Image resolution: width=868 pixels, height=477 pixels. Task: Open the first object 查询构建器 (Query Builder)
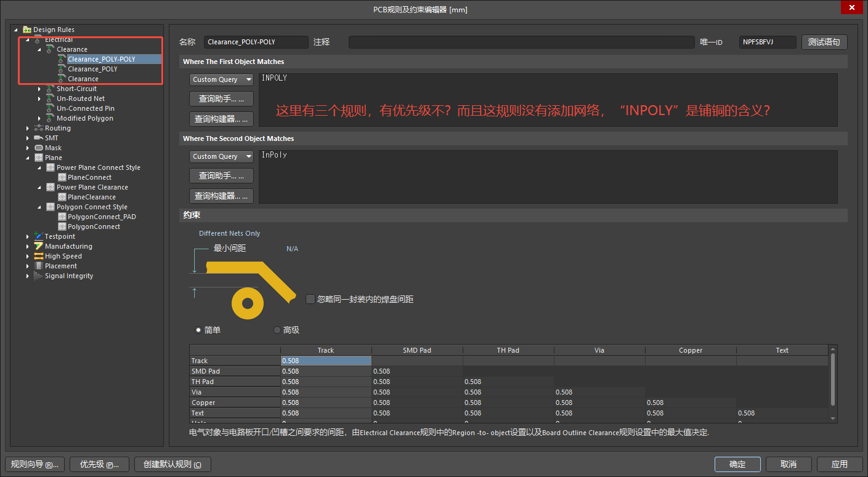coord(221,119)
